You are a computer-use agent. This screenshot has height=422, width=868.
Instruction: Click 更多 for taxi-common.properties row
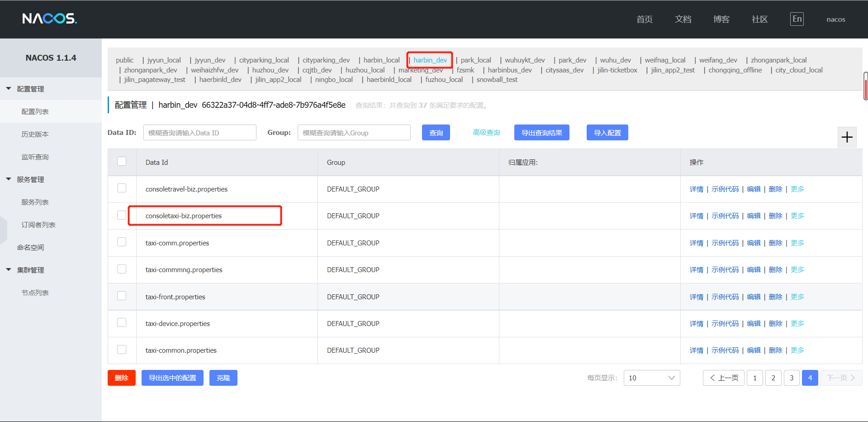coord(797,350)
